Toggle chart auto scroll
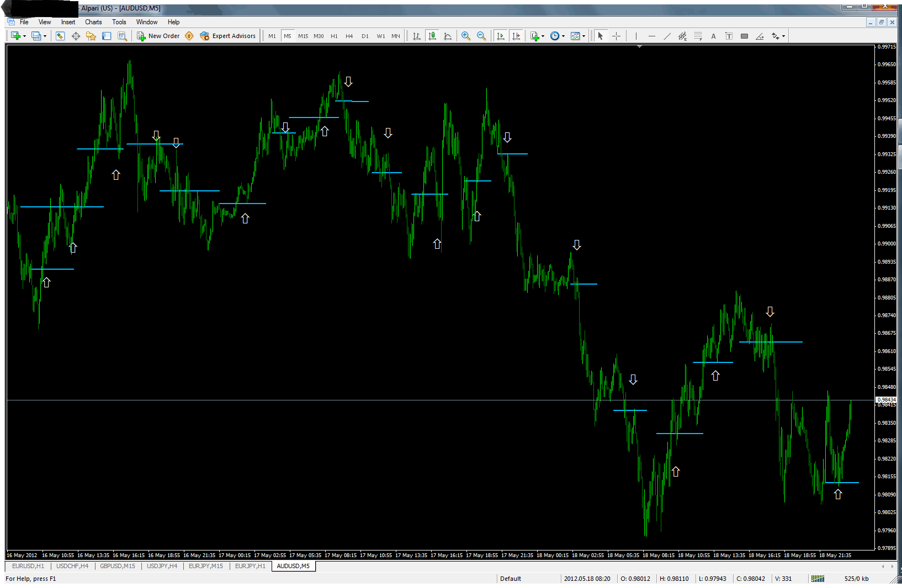This screenshot has width=902, height=588. click(x=501, y=36)
